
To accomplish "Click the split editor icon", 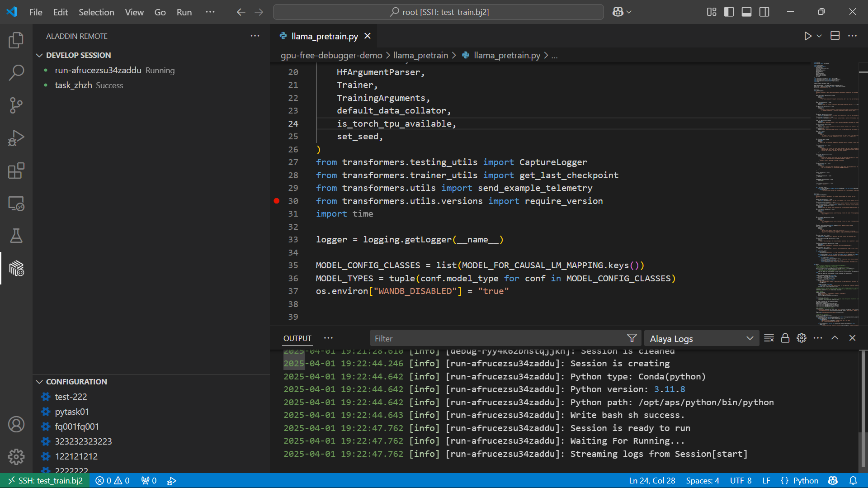I will [835, 36].
